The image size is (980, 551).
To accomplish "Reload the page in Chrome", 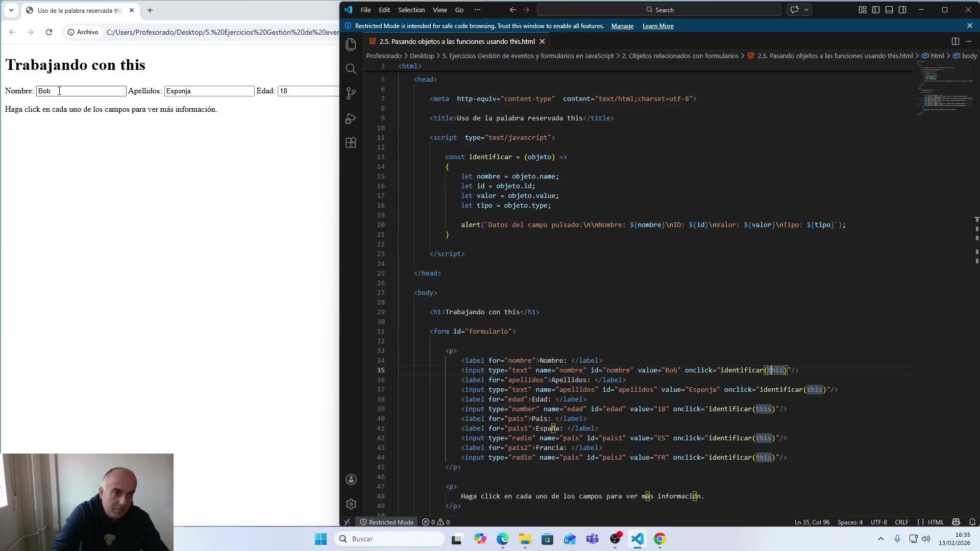I will (x=49, y=32).
